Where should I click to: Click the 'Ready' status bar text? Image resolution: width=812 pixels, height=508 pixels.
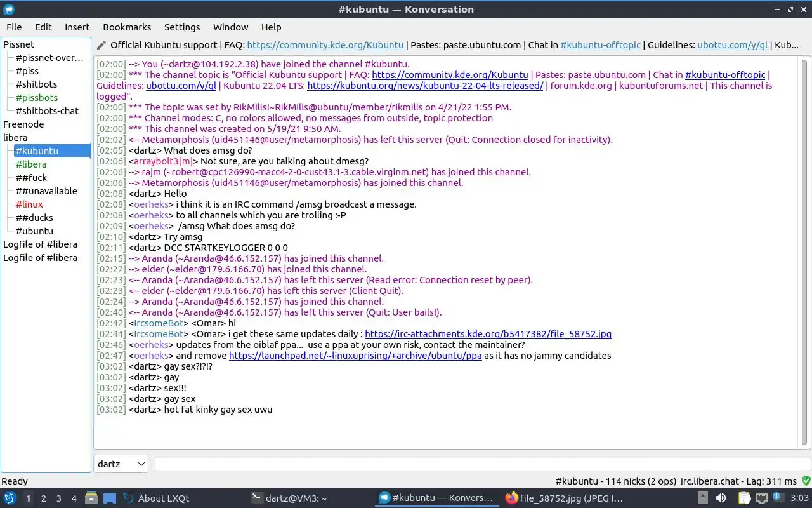click(15, 481)
